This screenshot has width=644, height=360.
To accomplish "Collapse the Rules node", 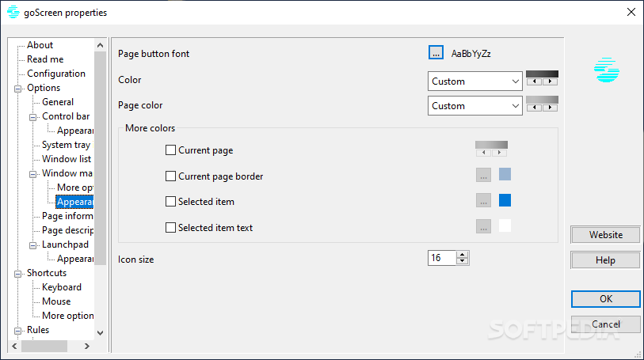I will 17,331.
